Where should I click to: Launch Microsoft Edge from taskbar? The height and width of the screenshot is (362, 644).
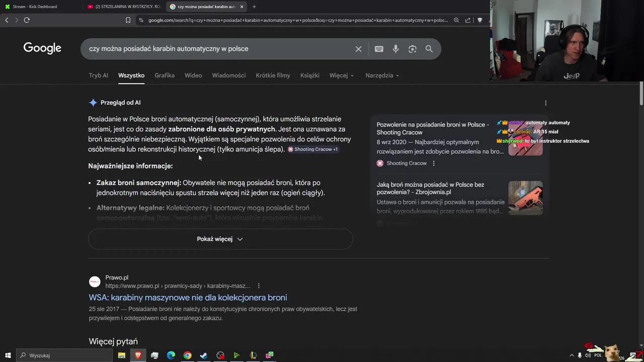171,355
